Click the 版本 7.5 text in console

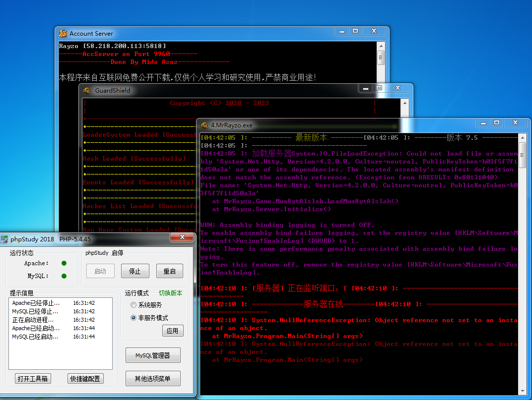[x=462, y=138]
